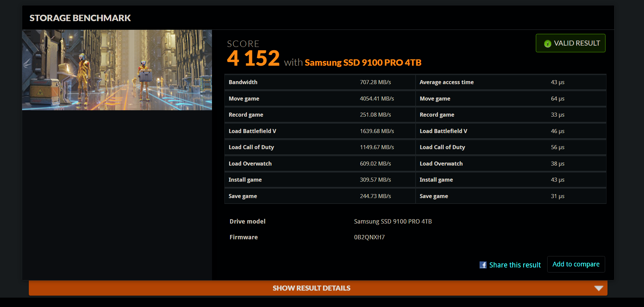This screenshot has width=644, height=307.
Task: Click the Firmware value 0B2QNXH7
Action: click(369, 237)
